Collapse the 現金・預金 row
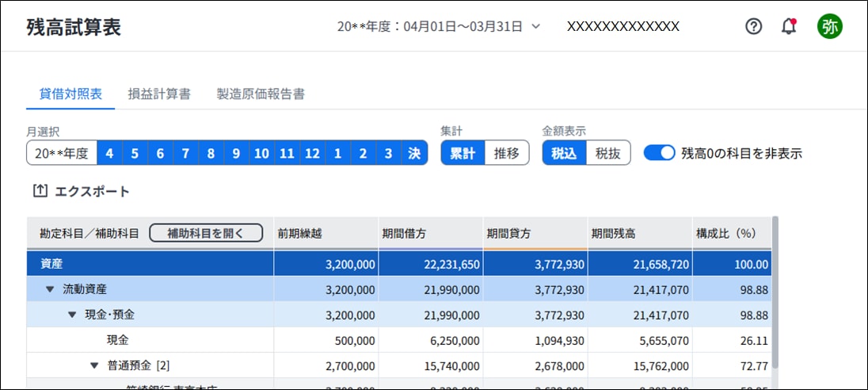The image size is (868, 390). pos(72,315)
